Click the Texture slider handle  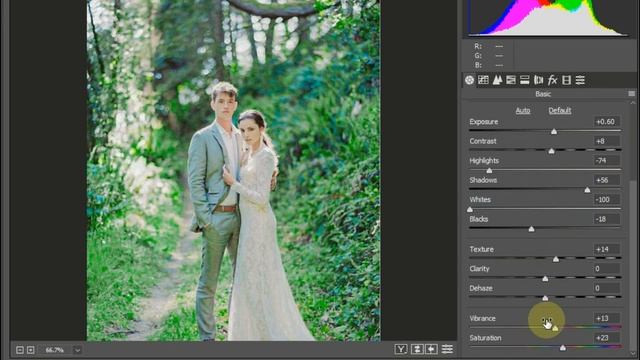556,259
